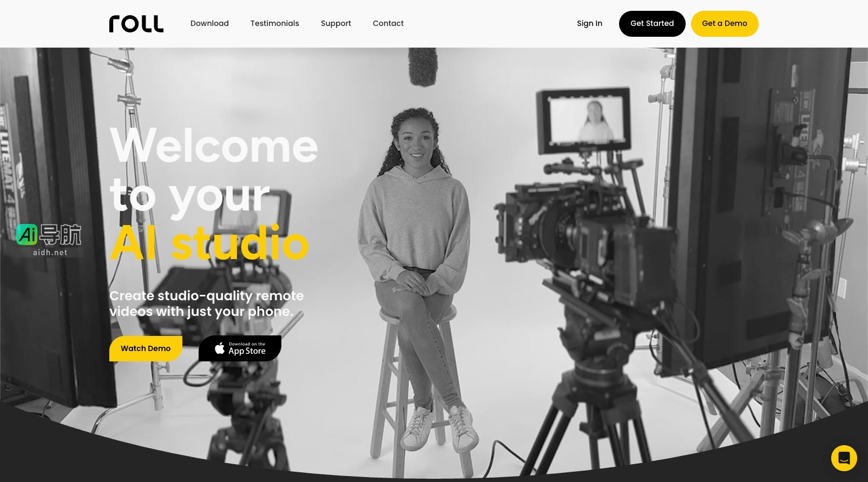Click the Apple logo on the App Store badge

click(x=219, y=348)
